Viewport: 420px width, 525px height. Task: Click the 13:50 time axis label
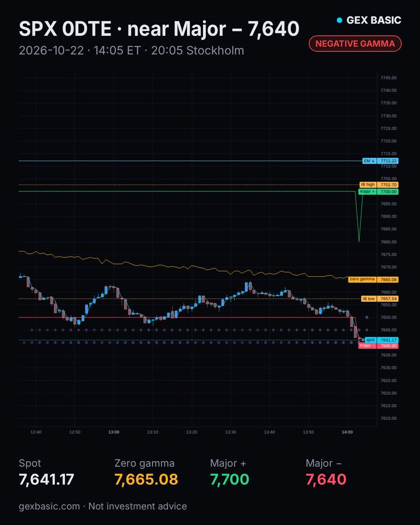click(308, 432)
